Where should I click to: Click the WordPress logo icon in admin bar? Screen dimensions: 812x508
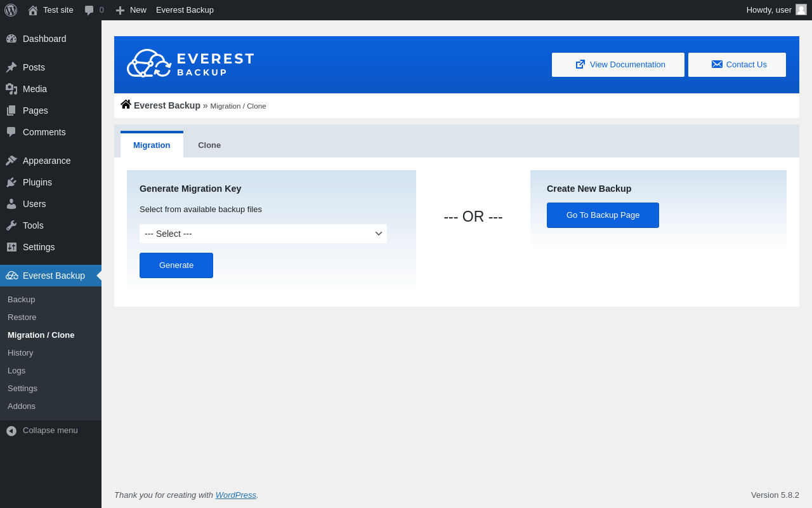tap(11, 10)
